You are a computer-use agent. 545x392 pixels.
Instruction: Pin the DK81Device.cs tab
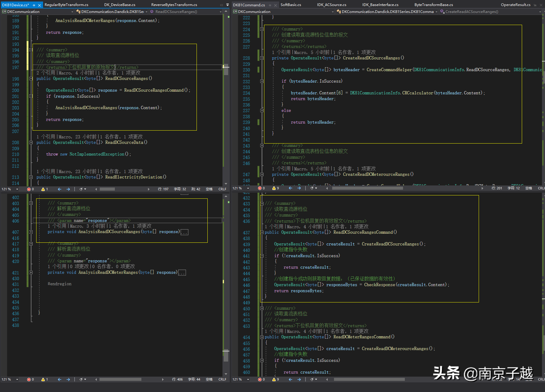(34, 5)
